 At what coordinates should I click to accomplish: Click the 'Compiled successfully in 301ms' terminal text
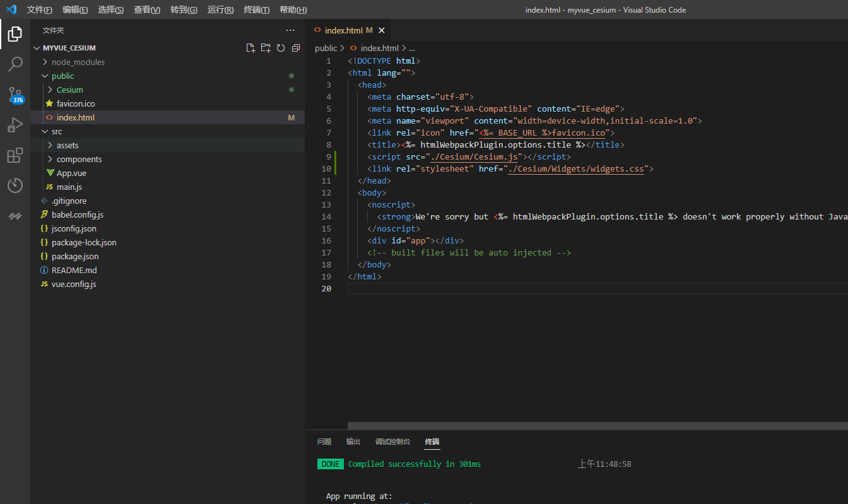414,464
